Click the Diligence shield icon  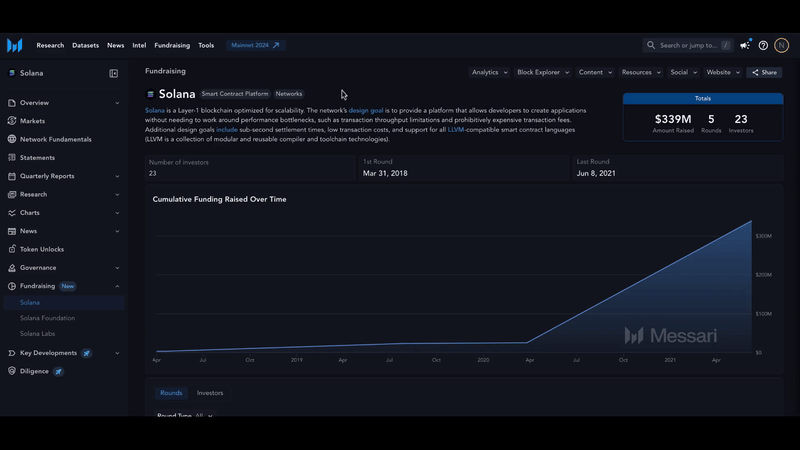12,371
